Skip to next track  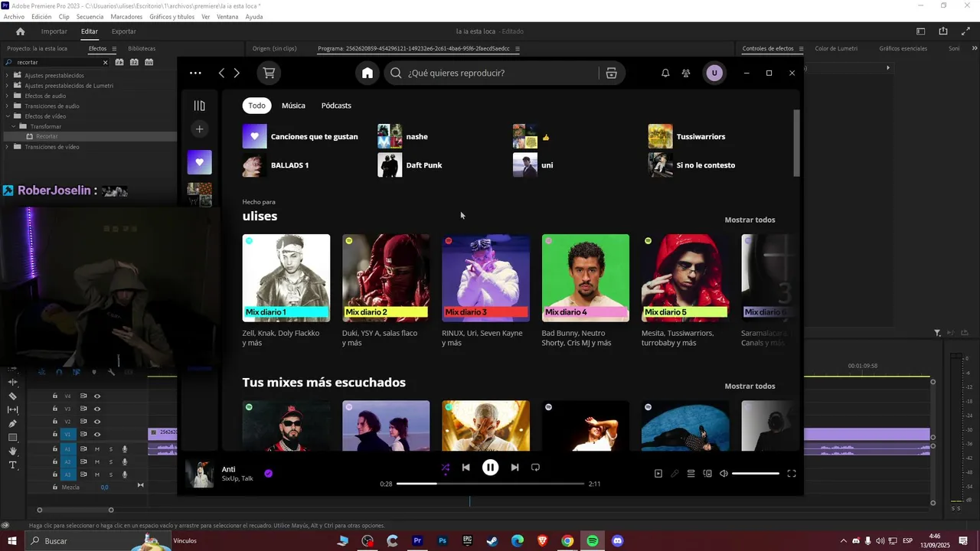514,467
